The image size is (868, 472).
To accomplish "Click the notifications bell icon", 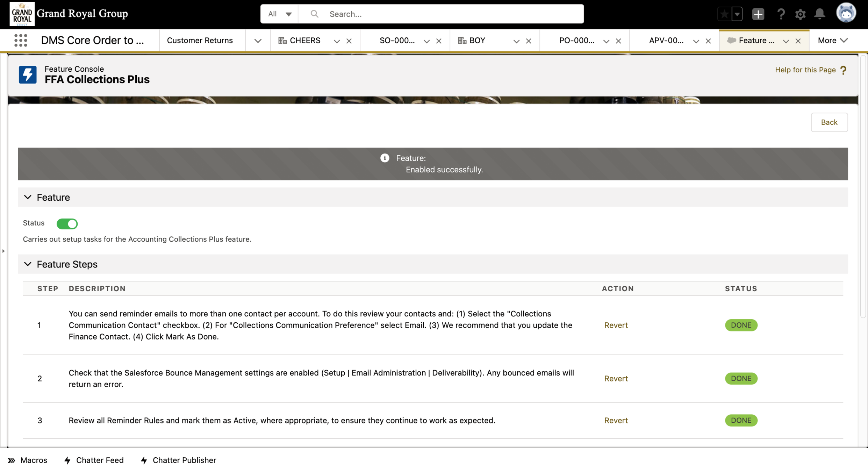I will pyautogui.click(x=819, y=14).
